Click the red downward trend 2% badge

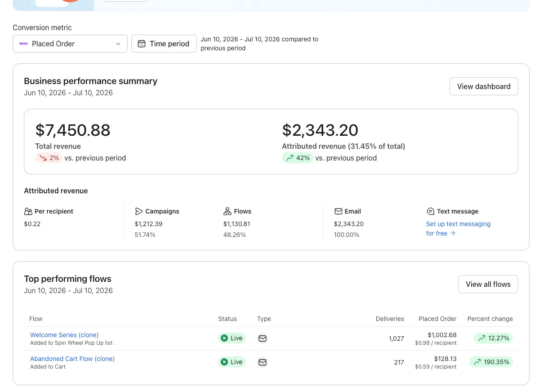click(x=49, y=158)
